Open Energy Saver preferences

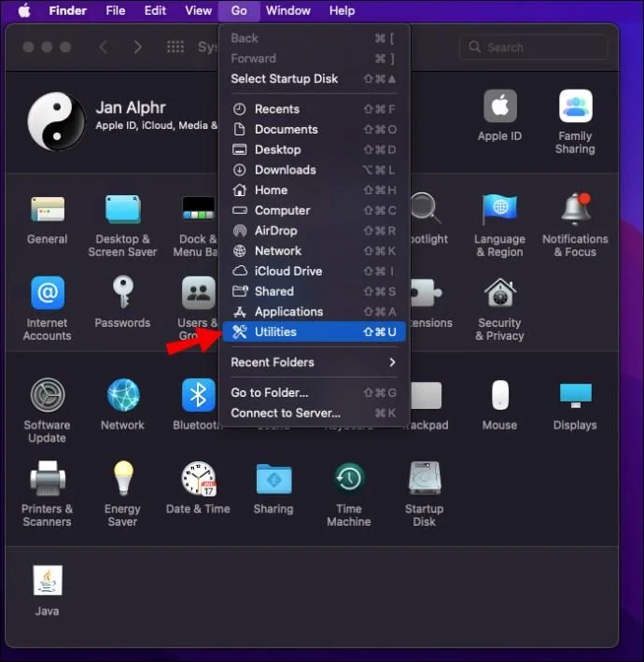(x=122, y=494)
